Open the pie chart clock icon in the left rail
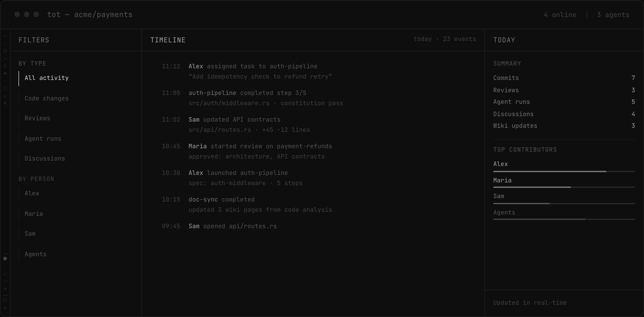 click(5, 289)
